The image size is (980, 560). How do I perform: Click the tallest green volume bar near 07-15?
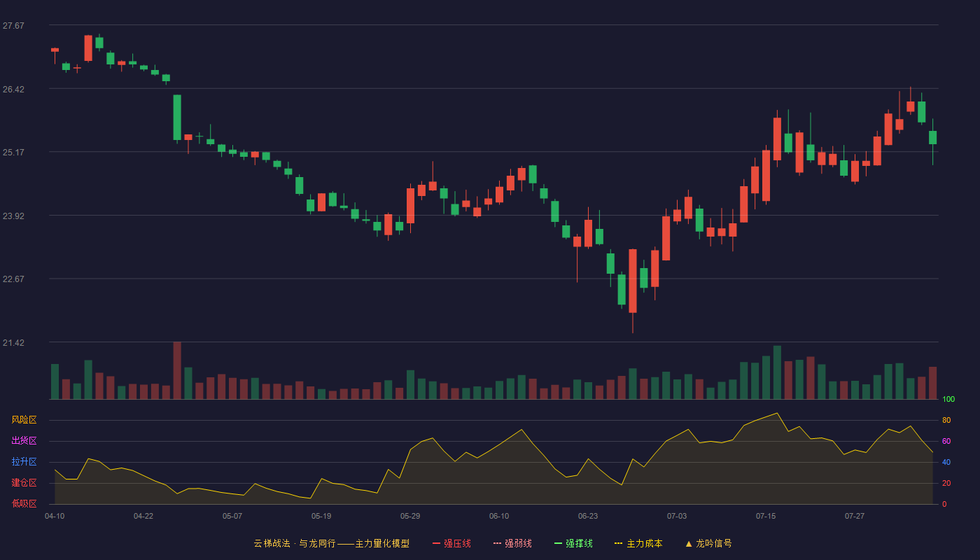point(777,372)
